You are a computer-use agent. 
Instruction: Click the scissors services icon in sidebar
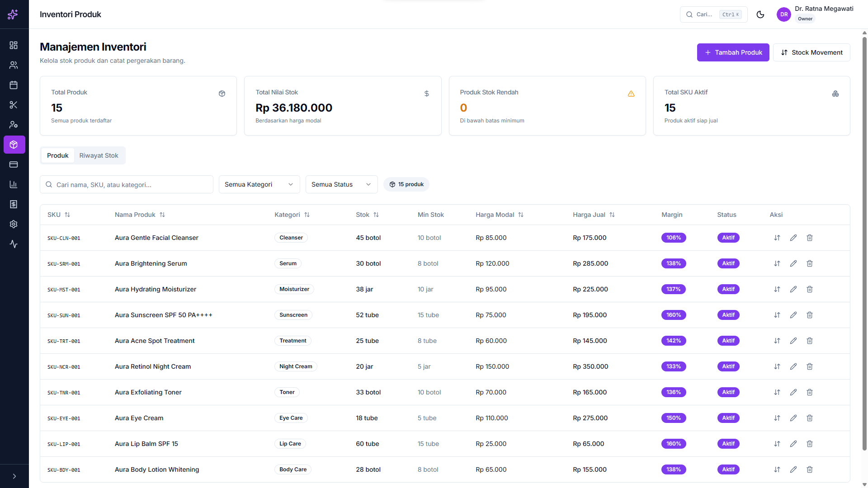pos(14,105)
